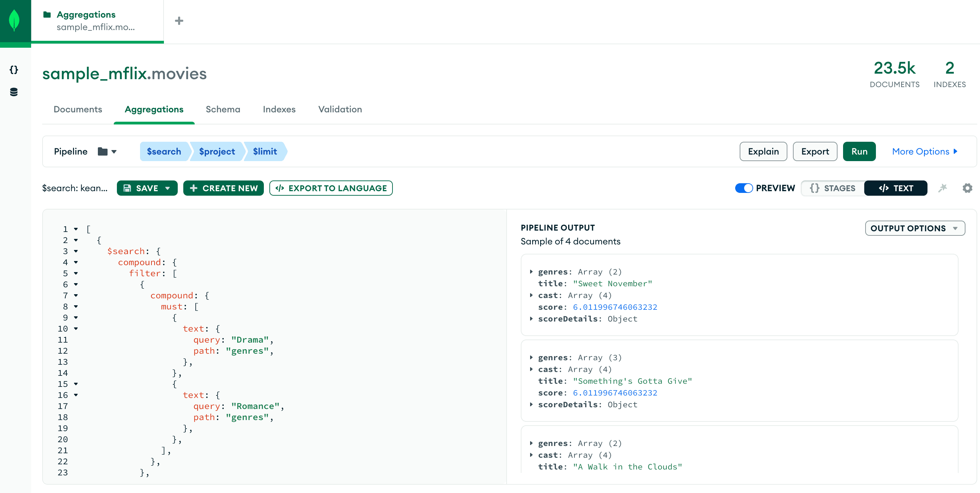Viewport: 980px width, 493px height.
Task: Toggle the Preview switch off
Action: pos(744,188)
